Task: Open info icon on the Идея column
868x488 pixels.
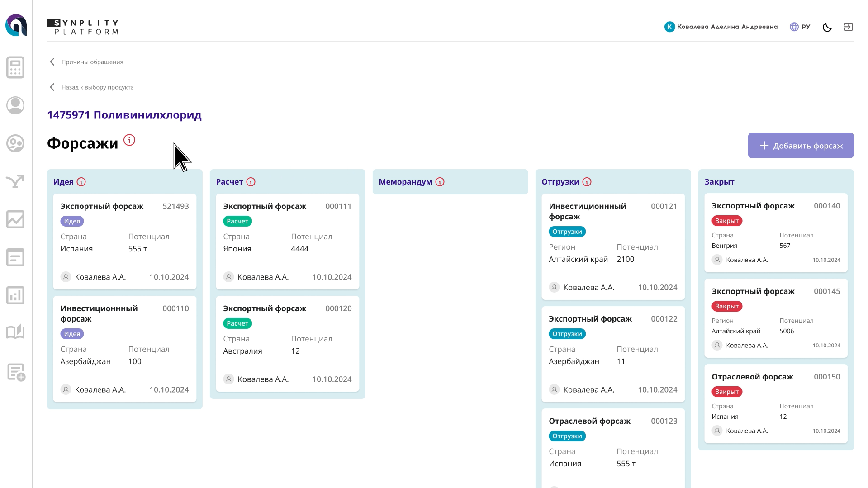Action: [x=82, y=181]
